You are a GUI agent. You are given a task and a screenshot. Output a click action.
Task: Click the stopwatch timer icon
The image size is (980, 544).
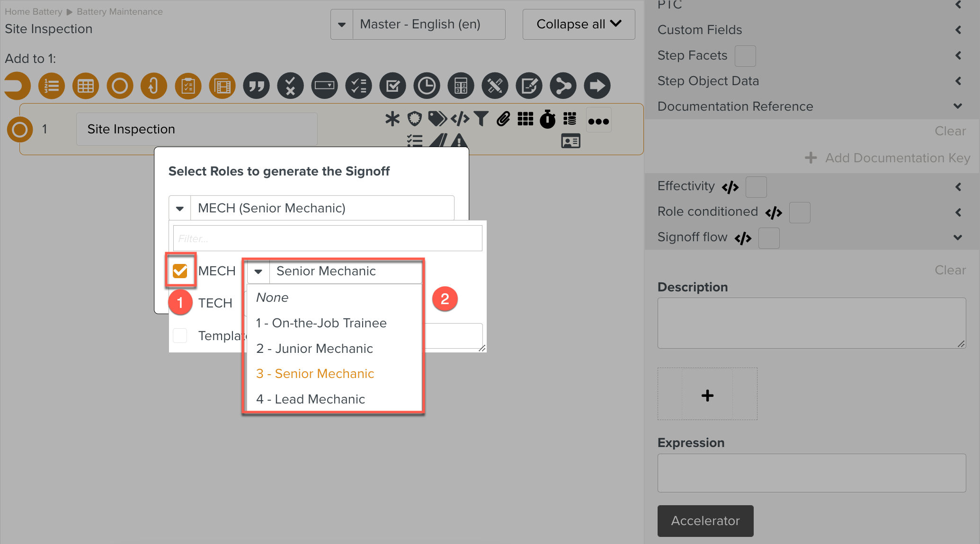click(x=548, y=119)
